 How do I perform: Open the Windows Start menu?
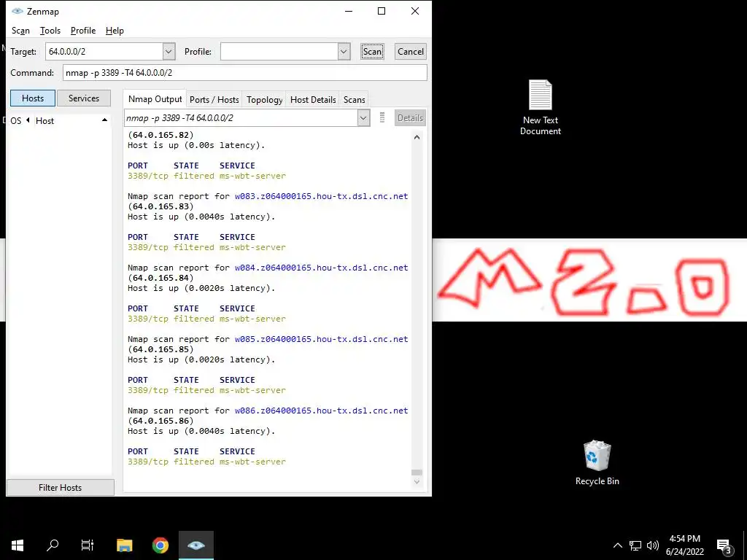18,545
